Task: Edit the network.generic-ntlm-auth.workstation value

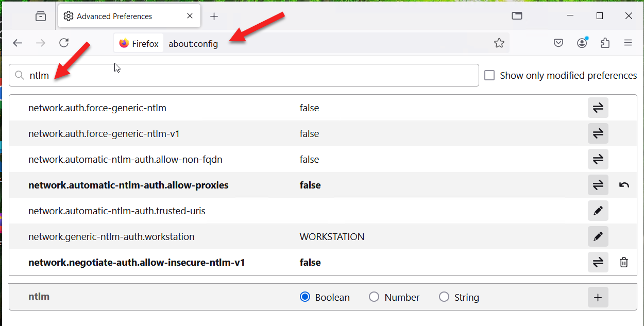Action: click(x=598, y=237)
